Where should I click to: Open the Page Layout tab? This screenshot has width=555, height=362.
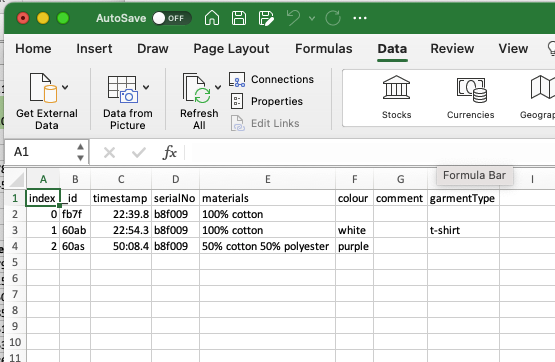pos(231,48)
